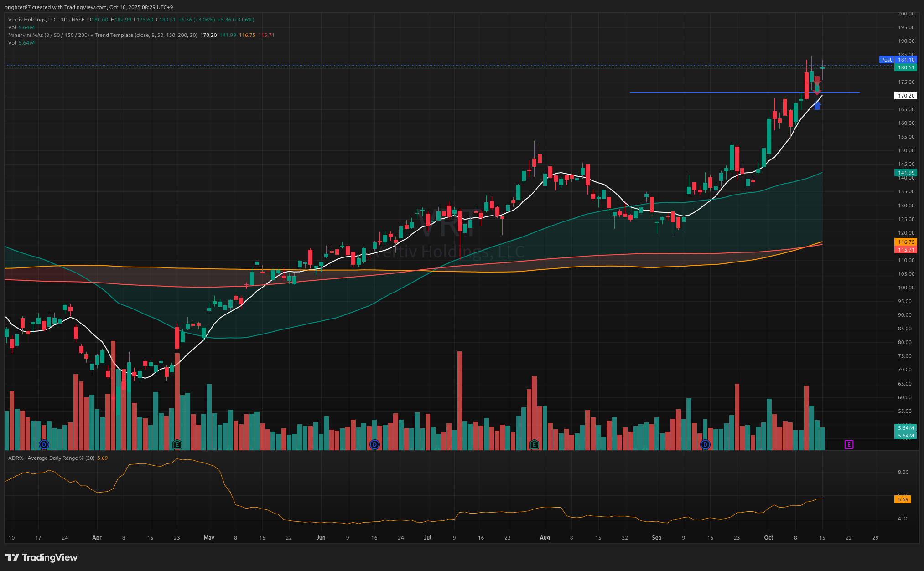This screenshot has width=924, height=571.
Task: Click the April earnings E marker
Action: click(x=177, y=444)
